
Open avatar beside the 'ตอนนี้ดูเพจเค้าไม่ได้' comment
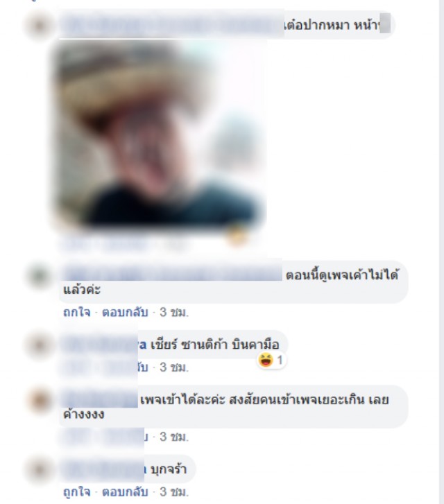click(40, 276)
